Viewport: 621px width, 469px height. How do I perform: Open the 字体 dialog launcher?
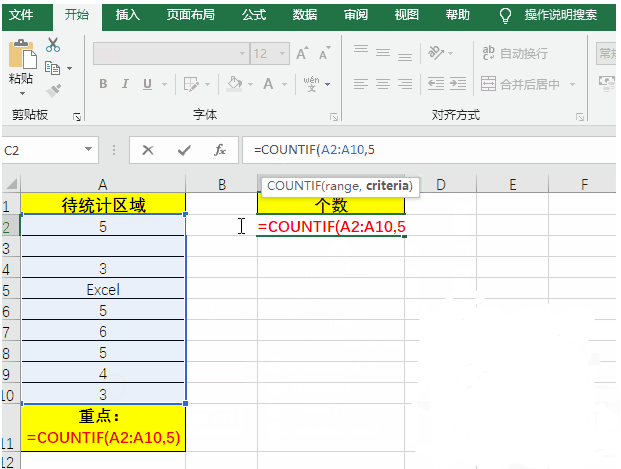[334, 117]
